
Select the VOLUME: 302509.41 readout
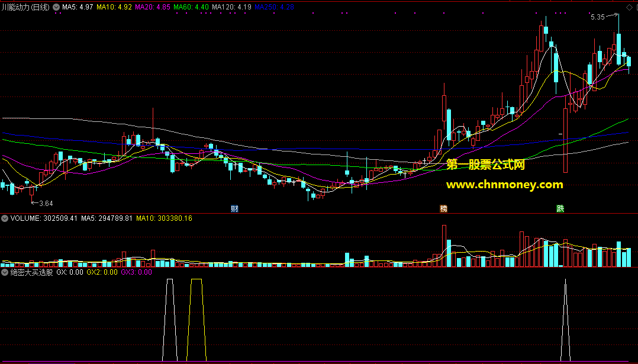pos(44,218)
